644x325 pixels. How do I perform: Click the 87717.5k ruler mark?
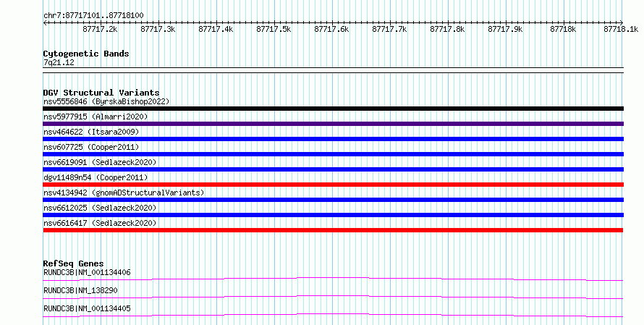tap(274, 29)
